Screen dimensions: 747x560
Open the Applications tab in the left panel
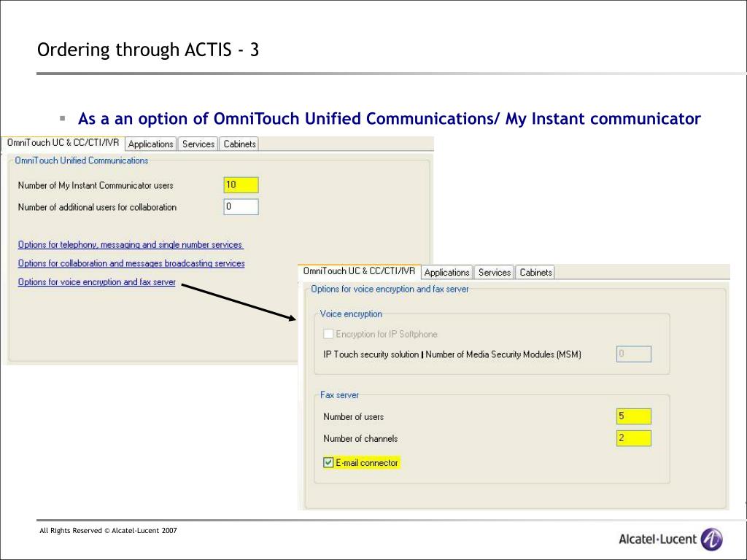[150, 144]
